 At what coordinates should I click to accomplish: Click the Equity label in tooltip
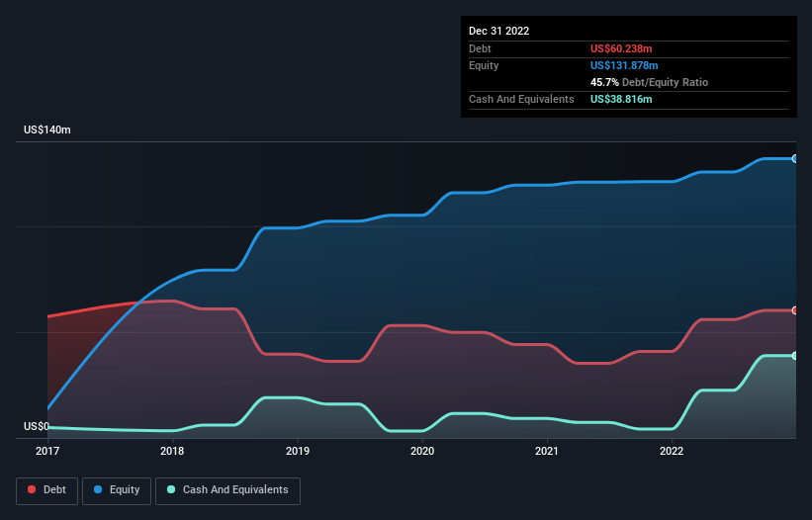pyautogui.click(x=484, y=65)
